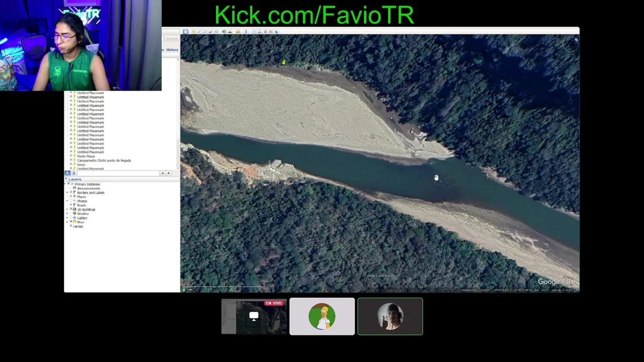
Task: Click the Search button in the search panel
Action: pyautogui.click(x=172, y=38)
